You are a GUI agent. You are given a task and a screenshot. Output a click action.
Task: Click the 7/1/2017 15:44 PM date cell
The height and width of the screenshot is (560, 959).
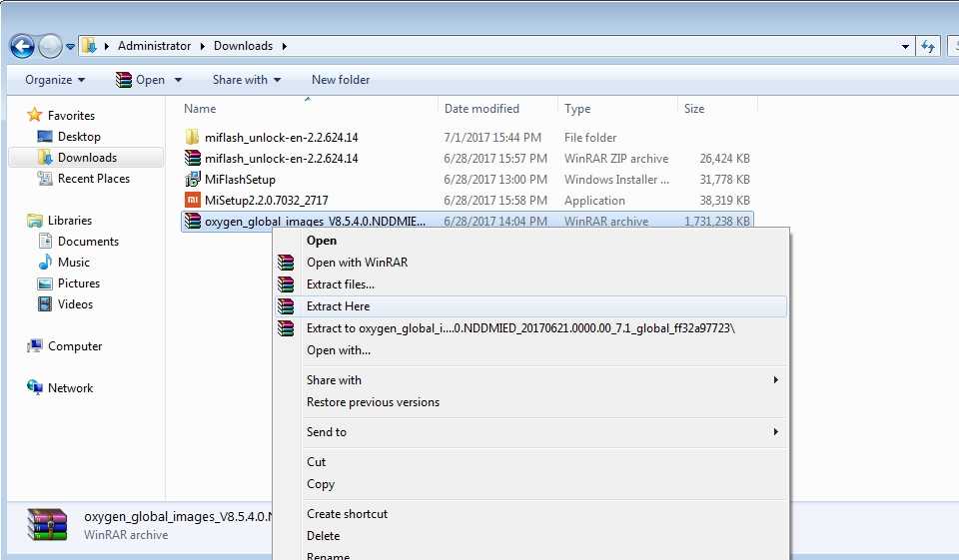coord(492,138)
